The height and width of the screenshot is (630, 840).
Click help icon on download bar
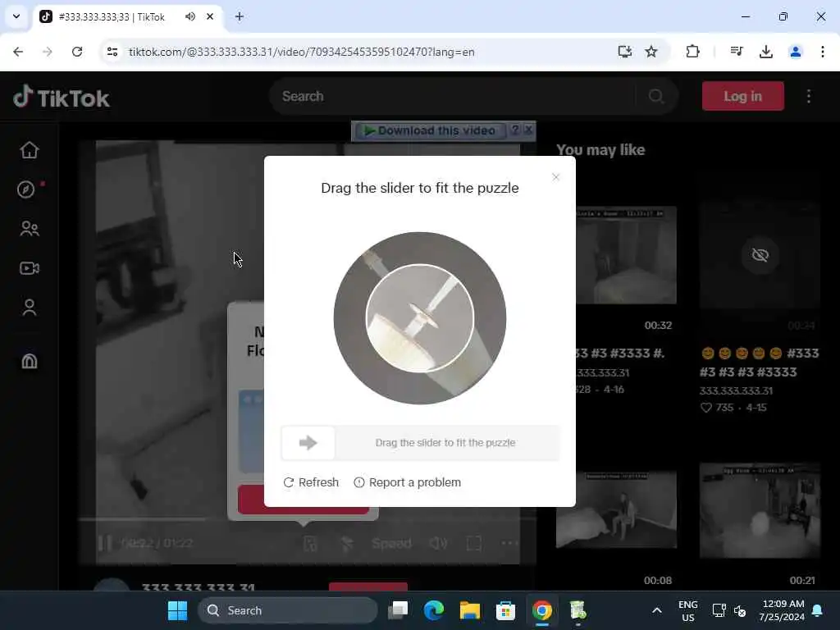[x=515, y=130]
